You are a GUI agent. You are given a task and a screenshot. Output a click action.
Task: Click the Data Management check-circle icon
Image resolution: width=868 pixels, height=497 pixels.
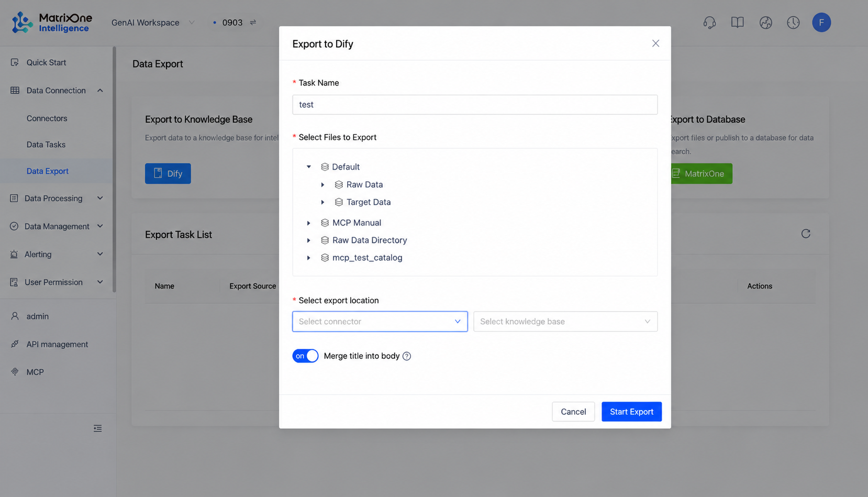[x=14, y=226]
